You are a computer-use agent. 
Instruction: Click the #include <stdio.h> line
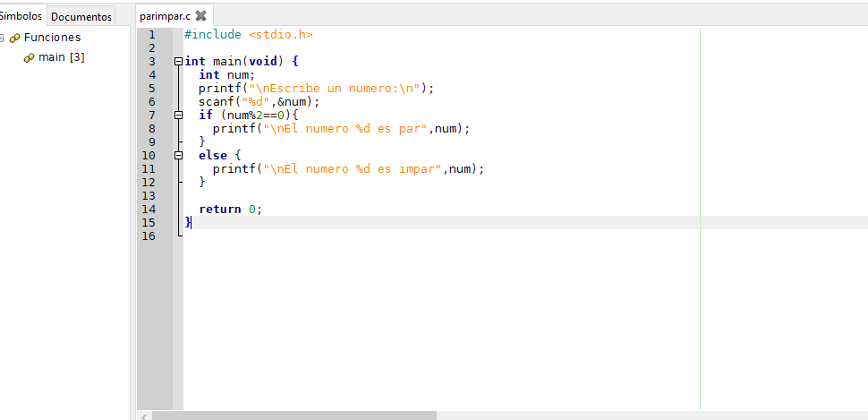tap(249, 35)
